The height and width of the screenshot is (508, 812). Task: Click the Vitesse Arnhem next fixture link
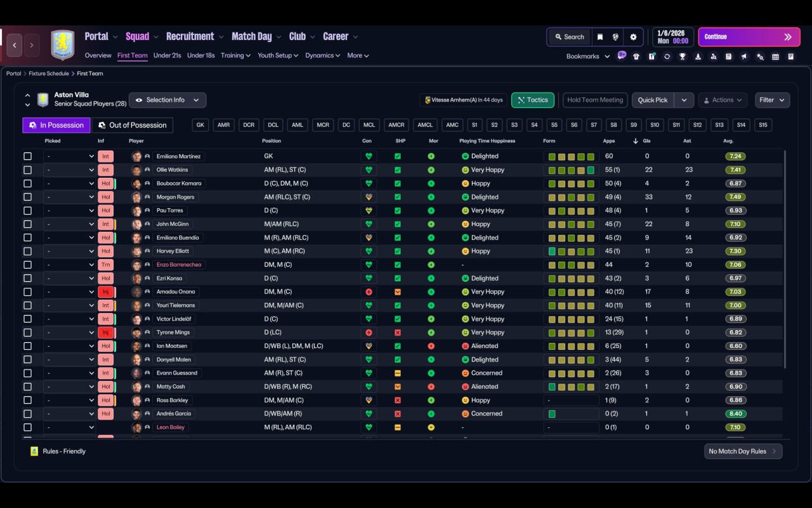click(464, 100)
